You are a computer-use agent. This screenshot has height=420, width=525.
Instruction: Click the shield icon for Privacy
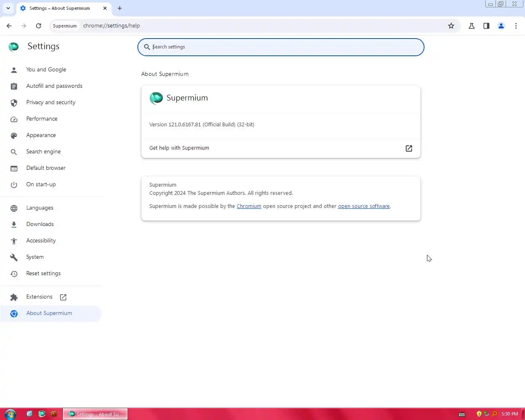(14, 103)
